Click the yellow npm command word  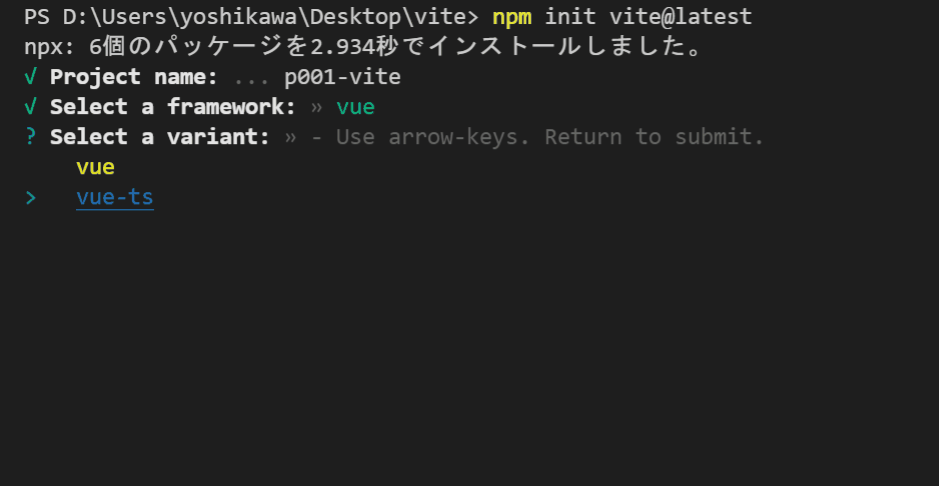512,17
